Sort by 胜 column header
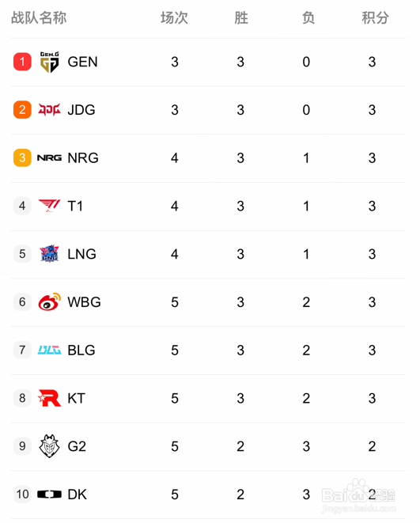The image size is (420, 523). 241,17
